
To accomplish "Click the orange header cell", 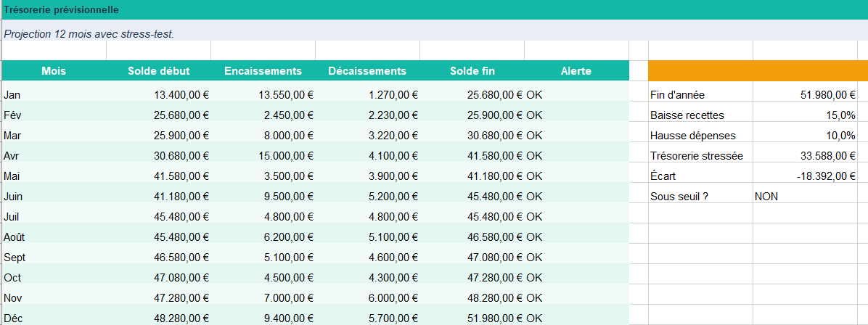I will pos(758,71).
